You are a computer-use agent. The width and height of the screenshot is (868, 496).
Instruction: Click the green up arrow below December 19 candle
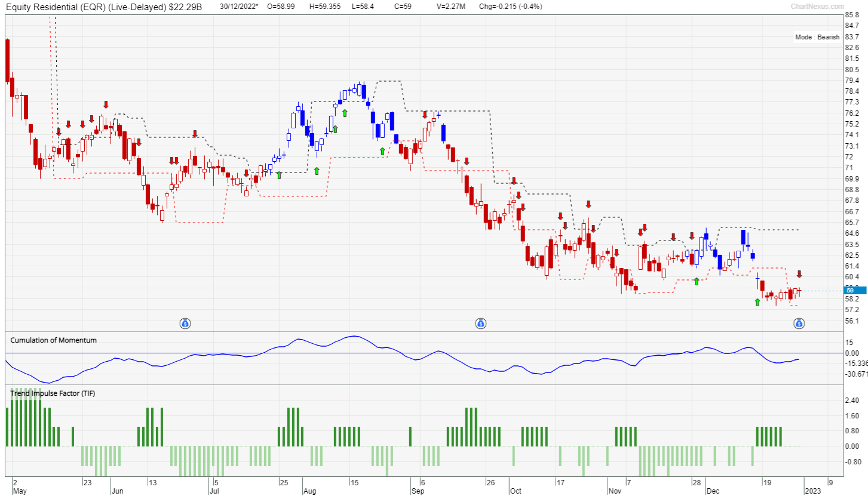(757, 303)
